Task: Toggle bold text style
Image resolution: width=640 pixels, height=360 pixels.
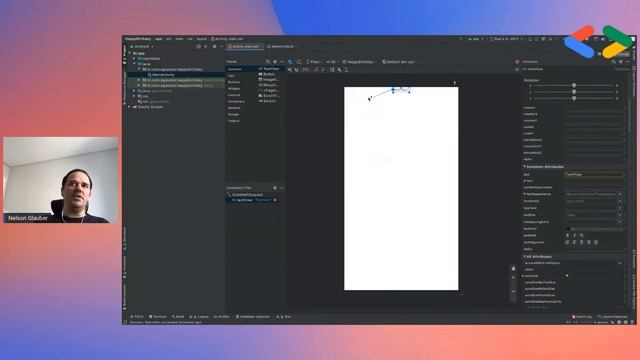Action: click(568, 236)
